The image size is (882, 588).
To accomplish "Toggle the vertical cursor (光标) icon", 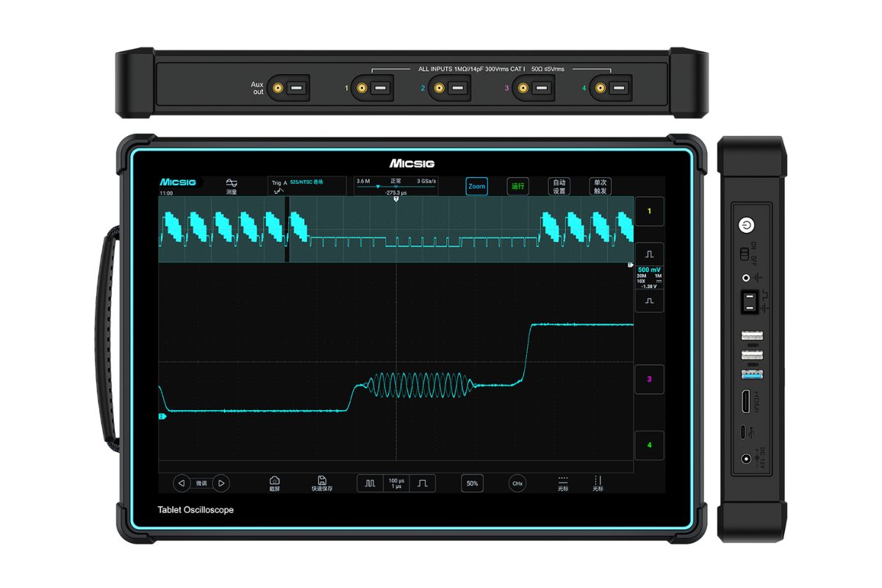I will point(598,483).
